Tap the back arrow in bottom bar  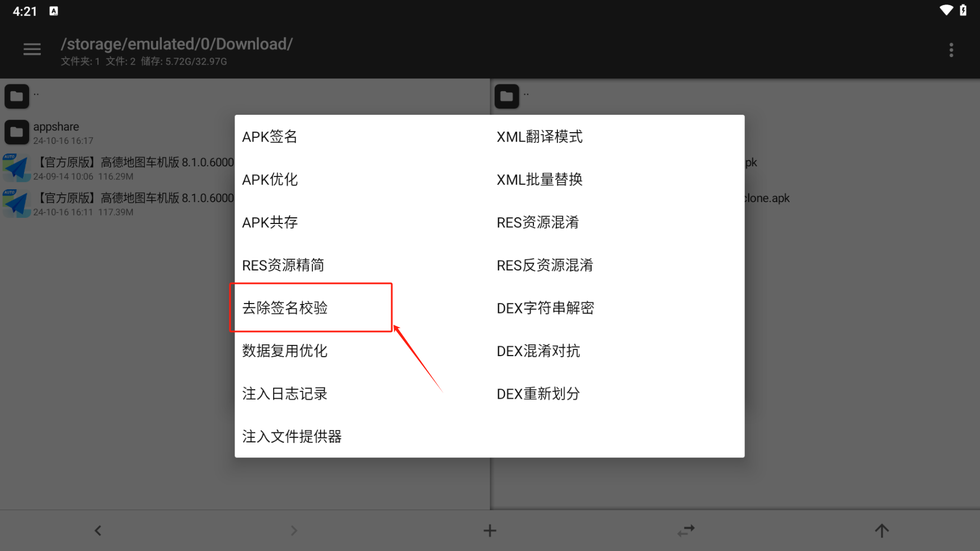pyautogui.click(x=98, y=530)
